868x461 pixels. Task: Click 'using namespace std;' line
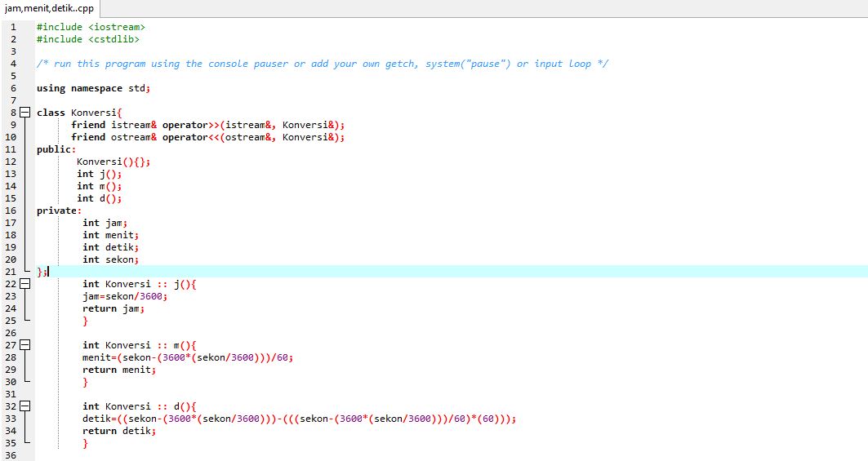94,88
